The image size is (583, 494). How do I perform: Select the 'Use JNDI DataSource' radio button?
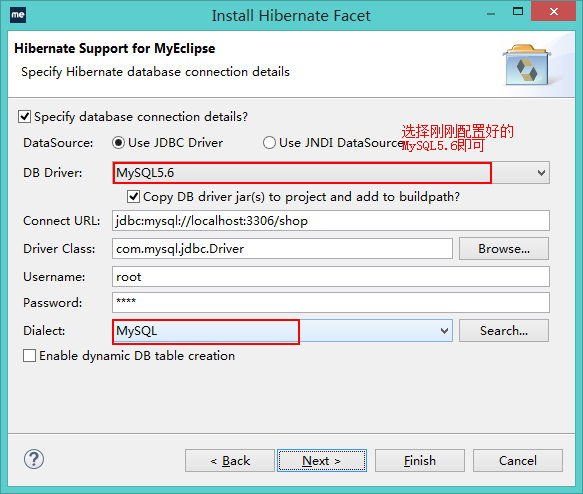pos(269,143)
